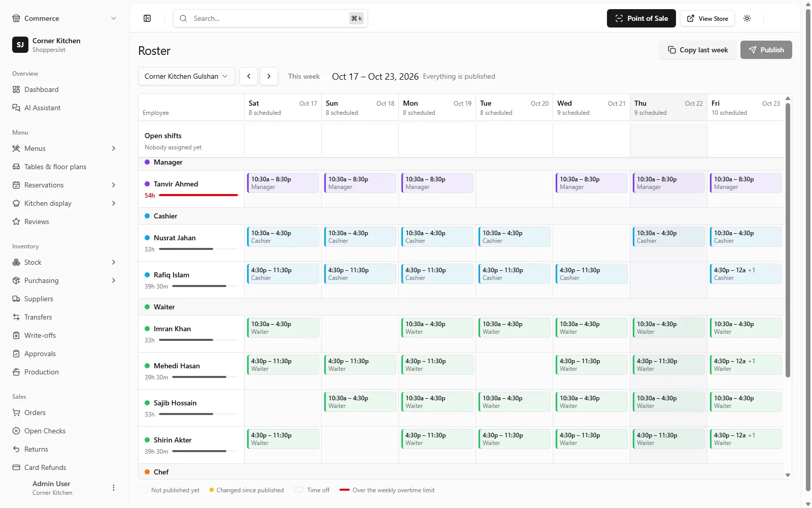812x508 pixels.
Task: Click the Commerce store icon
Action: pyautogui.click(x=16, y=18)
